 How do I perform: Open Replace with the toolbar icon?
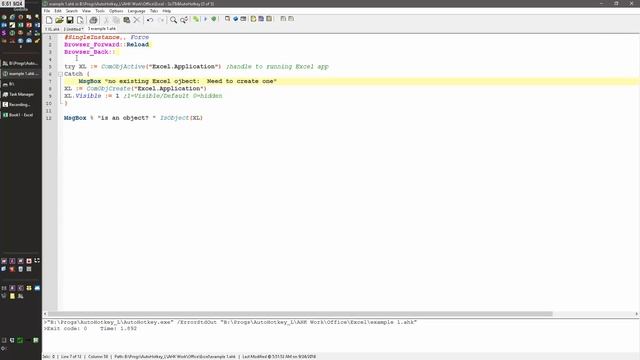coord(184,20)
